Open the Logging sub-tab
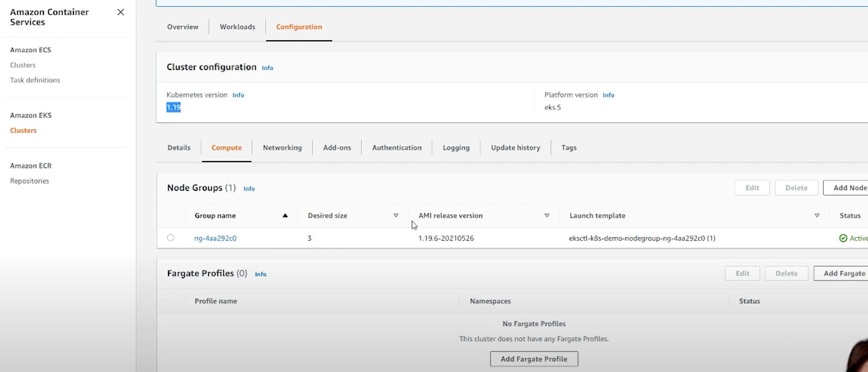 click(x=456, y=147)
